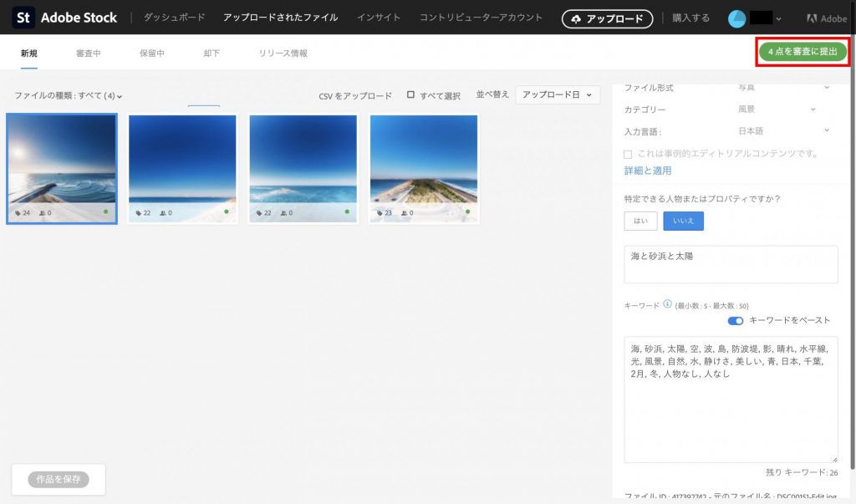The width and height of the screenshot is (856, 504).
Task: Click the 詳細と適用 link
Action: tap(648, 171)
